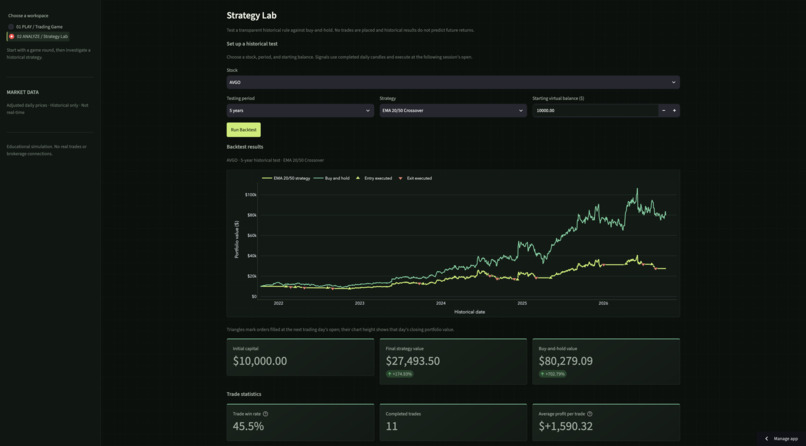Click the chevron arrow in the Strategy selector
The width and height of the screenshot is (806, 446).
pos(520,110)
